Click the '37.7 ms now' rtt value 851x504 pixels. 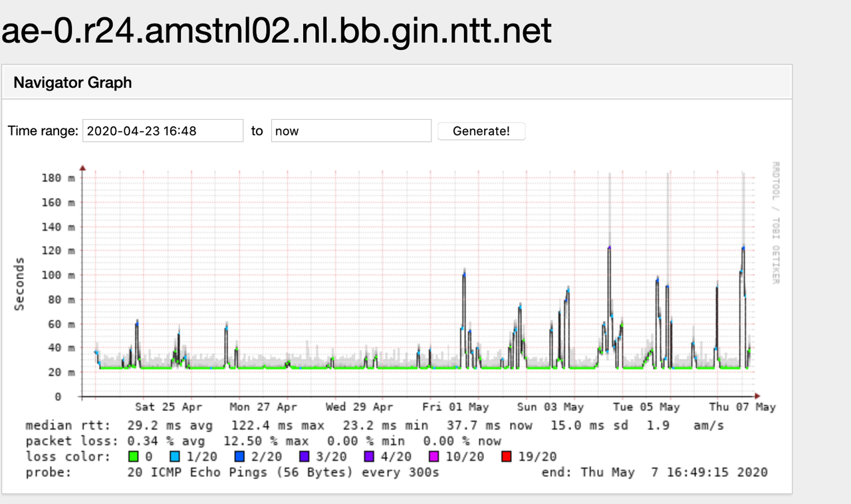[x=490, y=426]
